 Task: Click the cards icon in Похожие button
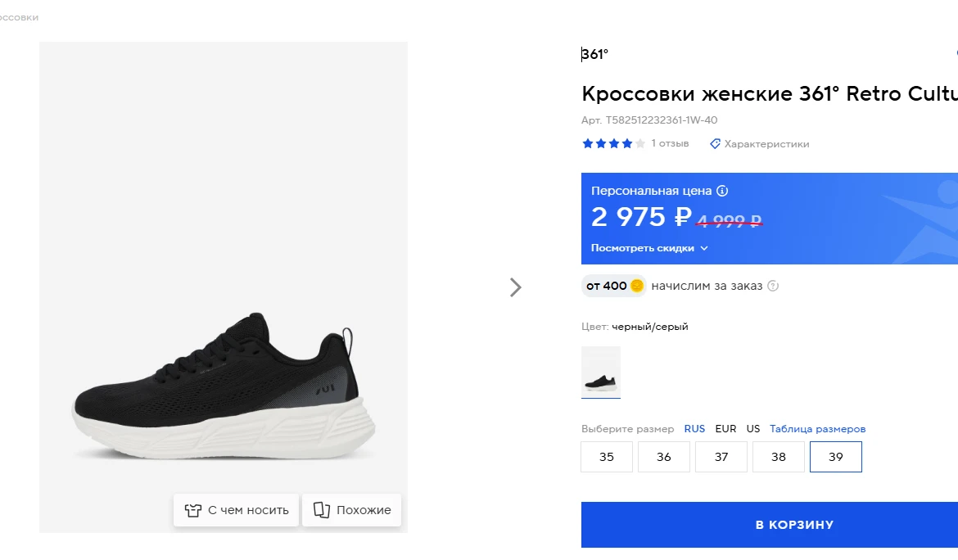[322, 510]
